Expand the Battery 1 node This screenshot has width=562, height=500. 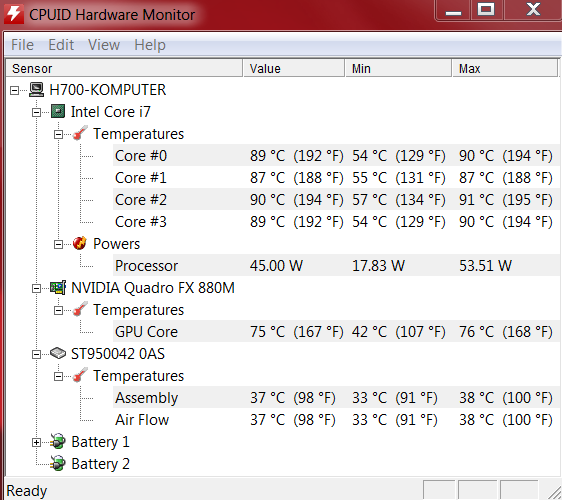click(36, 443)
